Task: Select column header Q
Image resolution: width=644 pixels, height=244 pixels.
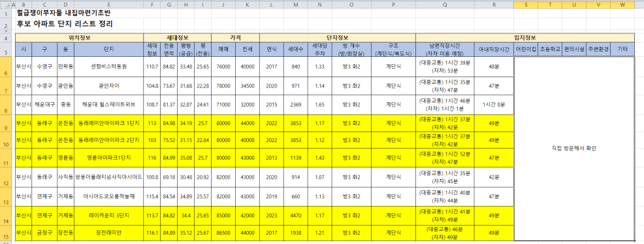Action: 445,4
